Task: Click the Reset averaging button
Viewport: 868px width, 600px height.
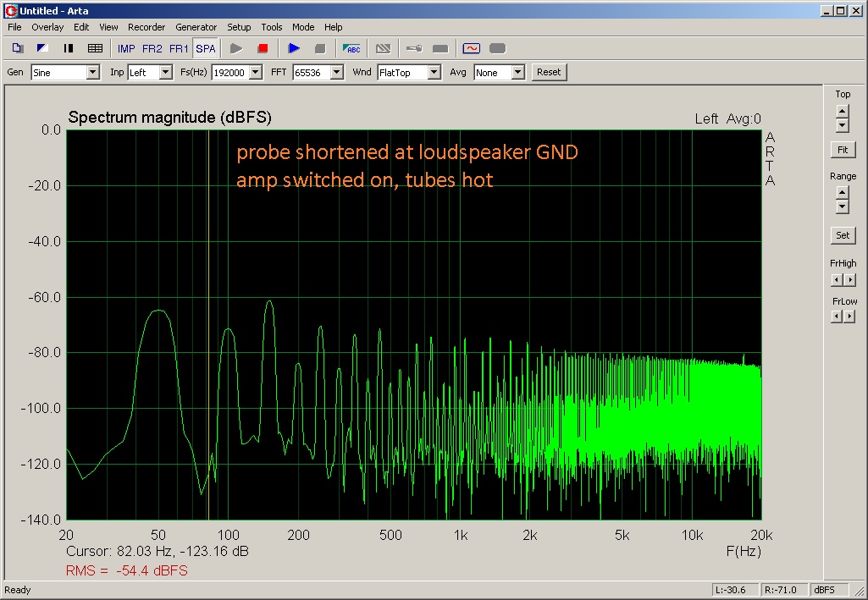Action: tap(549, 72)
